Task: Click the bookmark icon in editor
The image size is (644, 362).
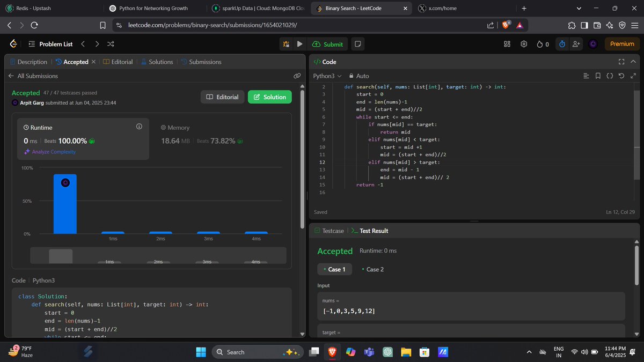Action: click(598, 76)
